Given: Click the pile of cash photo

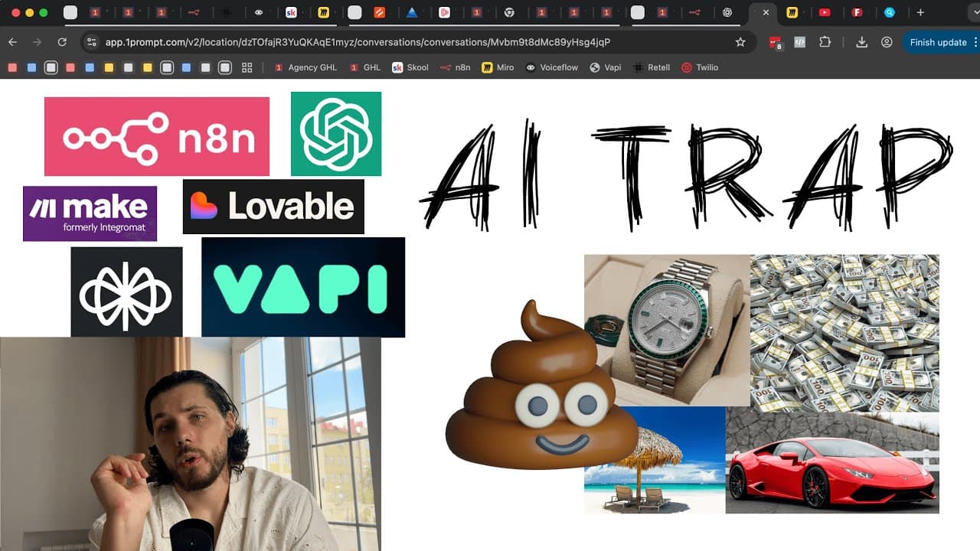Looking at the screenshot, I should click(844, 333).
